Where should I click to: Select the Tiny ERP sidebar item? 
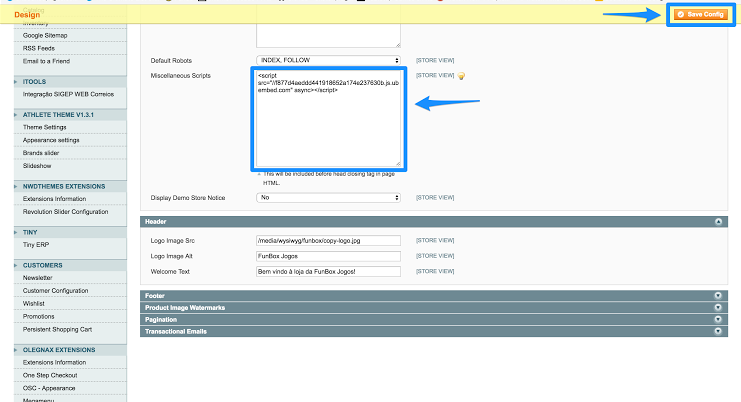pyautogui.click(x=37, y=244)
